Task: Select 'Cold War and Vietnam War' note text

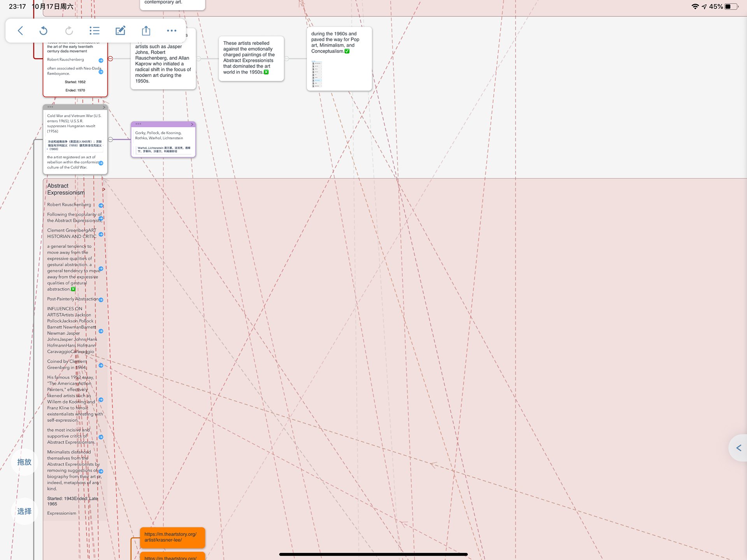Action: (x=74, y=123)
